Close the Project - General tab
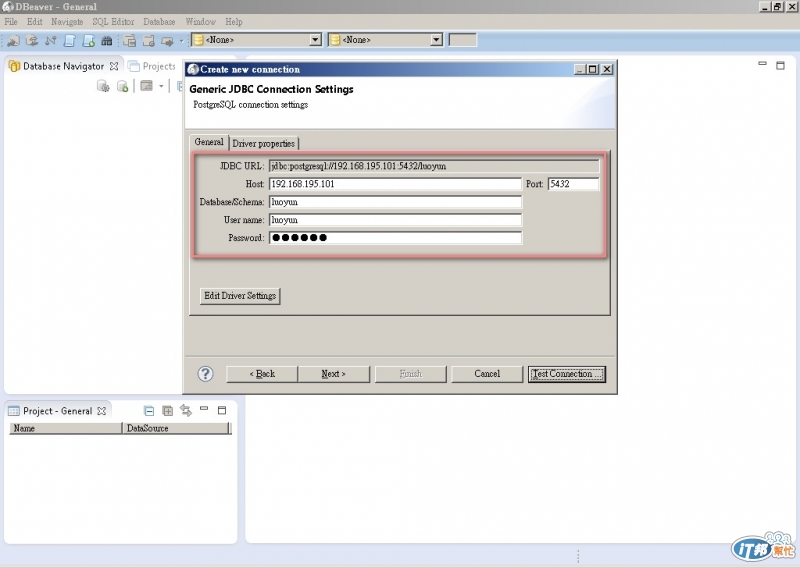 click(102, 411)
